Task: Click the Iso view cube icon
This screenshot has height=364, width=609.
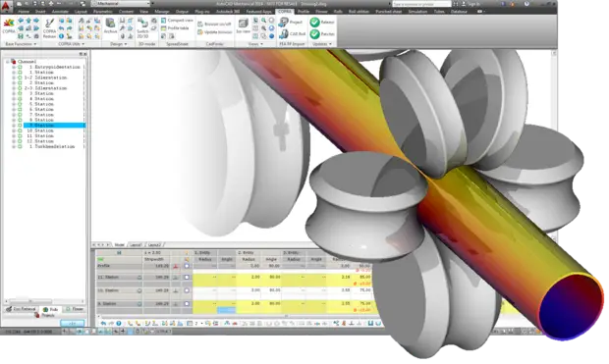Action: [244, 24]
